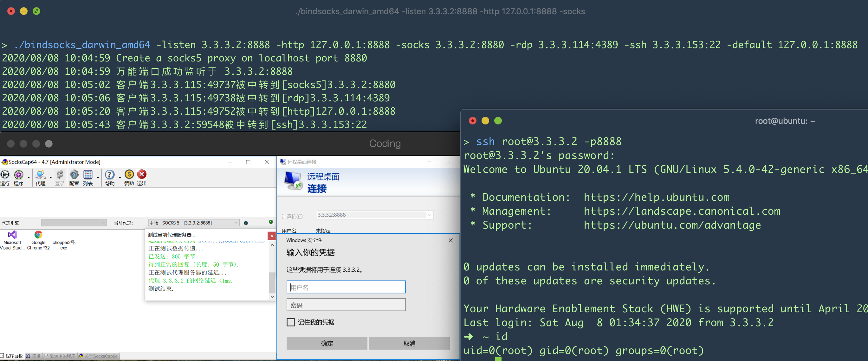Click the 密码 password field
Image resolution: width=868 pixels, height=361 pixels.
tap(346, 305)
